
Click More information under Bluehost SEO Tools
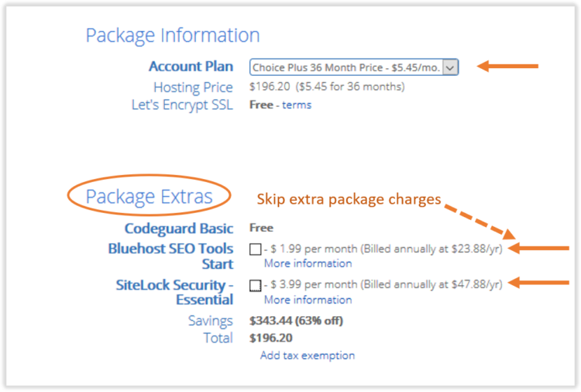(308, 263)
